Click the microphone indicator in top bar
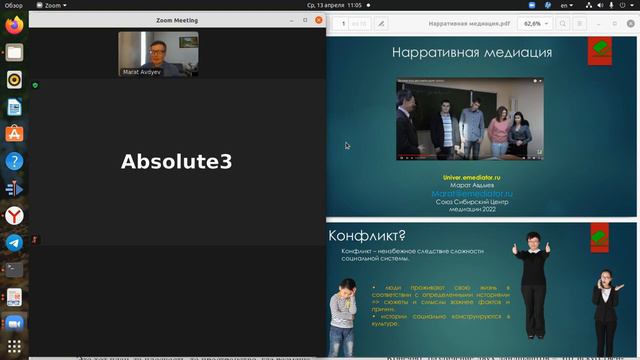This screenshot has width=640, height=360. coord(611,5)
